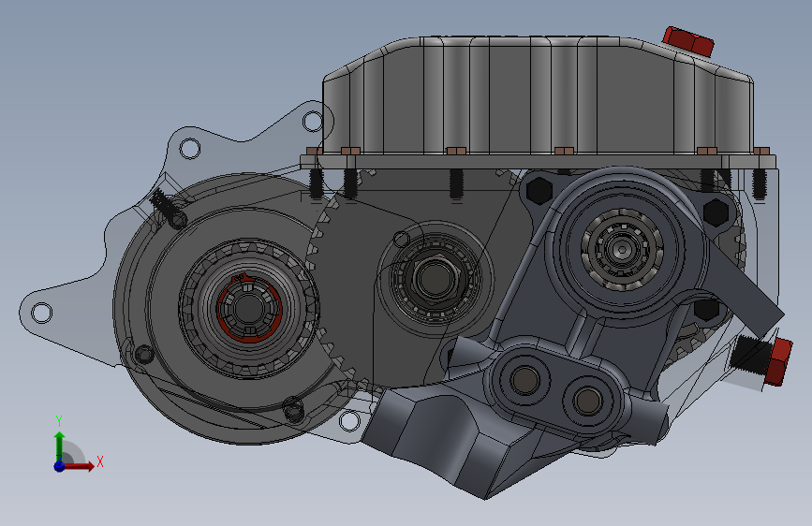
Task: Click the 'Y' label of the triad
Action: (59, 421)
